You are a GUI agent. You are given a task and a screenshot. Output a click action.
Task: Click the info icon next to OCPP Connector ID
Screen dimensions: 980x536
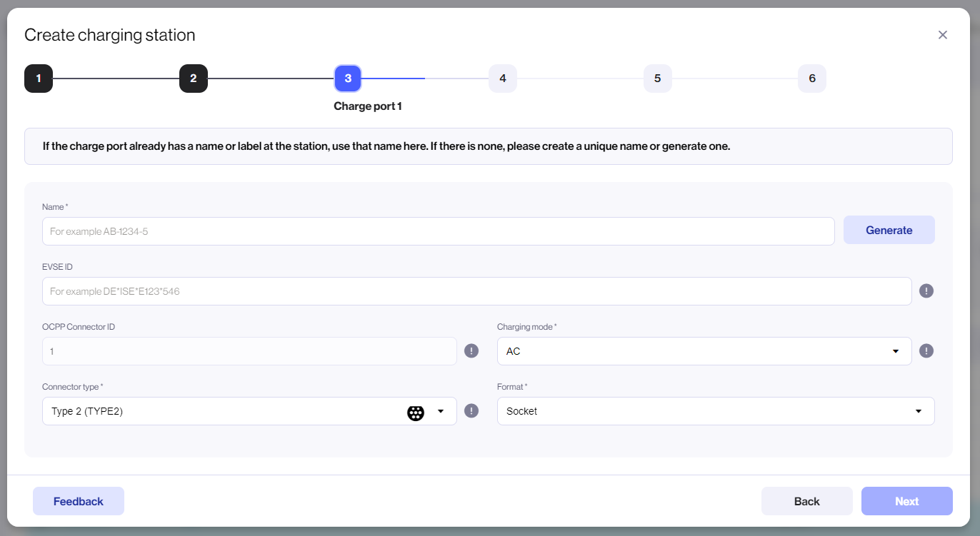(x=471, y=351)
